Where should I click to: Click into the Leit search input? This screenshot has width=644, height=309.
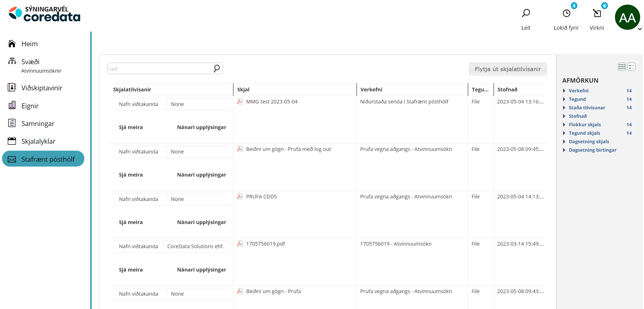click(x=159, y=69)
